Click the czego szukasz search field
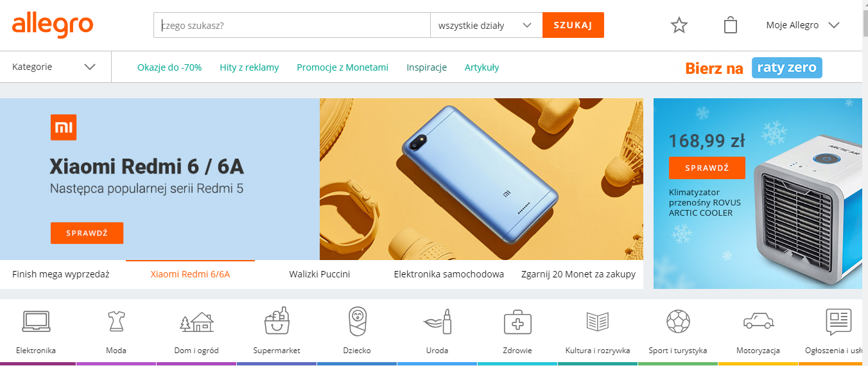 [292, 26]
